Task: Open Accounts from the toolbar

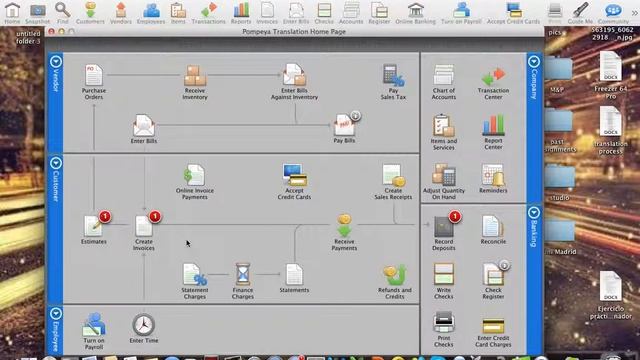Action: pos(351,13)
